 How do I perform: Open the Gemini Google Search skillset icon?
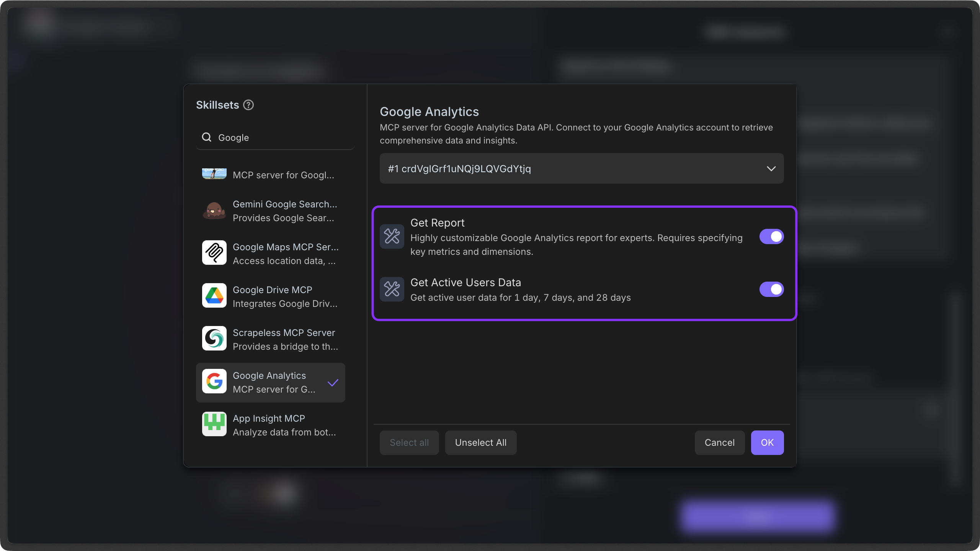coord(214,210)
